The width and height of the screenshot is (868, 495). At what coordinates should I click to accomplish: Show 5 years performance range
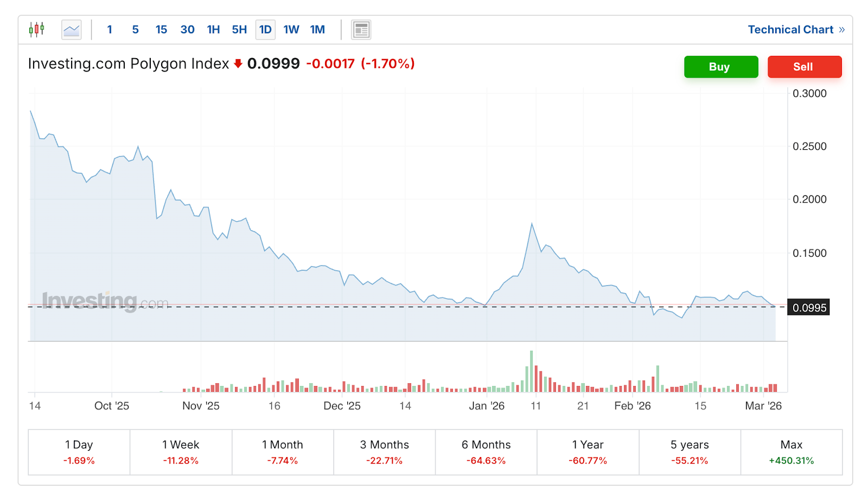click(x=690, y=452)
